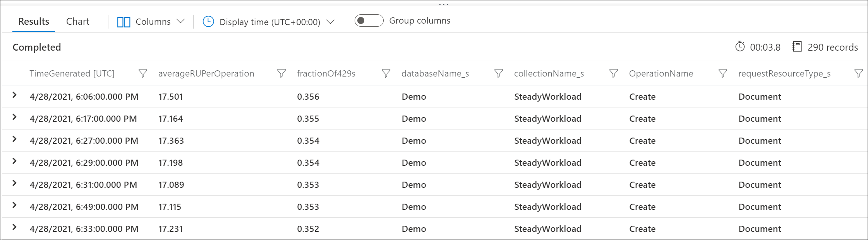Select the Results tab

pos(34,22)
